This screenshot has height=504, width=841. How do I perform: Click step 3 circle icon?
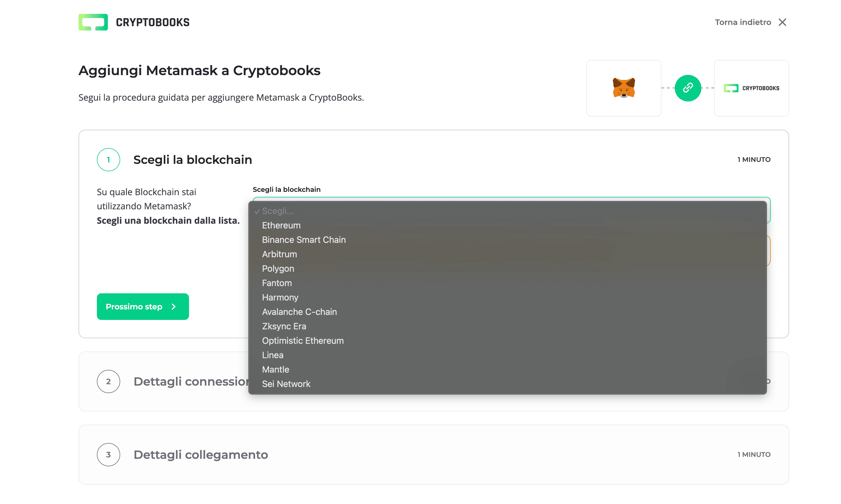(108, 454)
